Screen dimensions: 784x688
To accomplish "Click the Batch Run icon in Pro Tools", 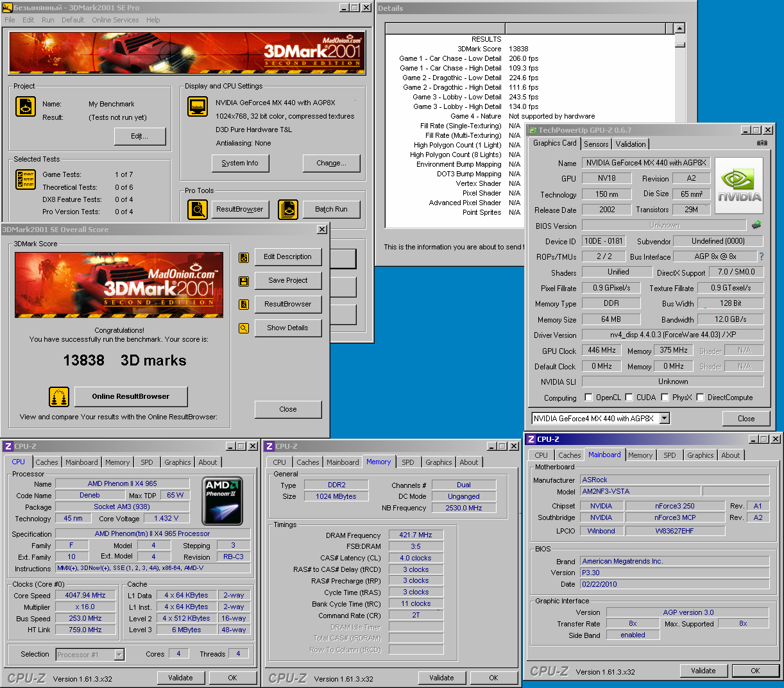I will [x=288, y=209].
